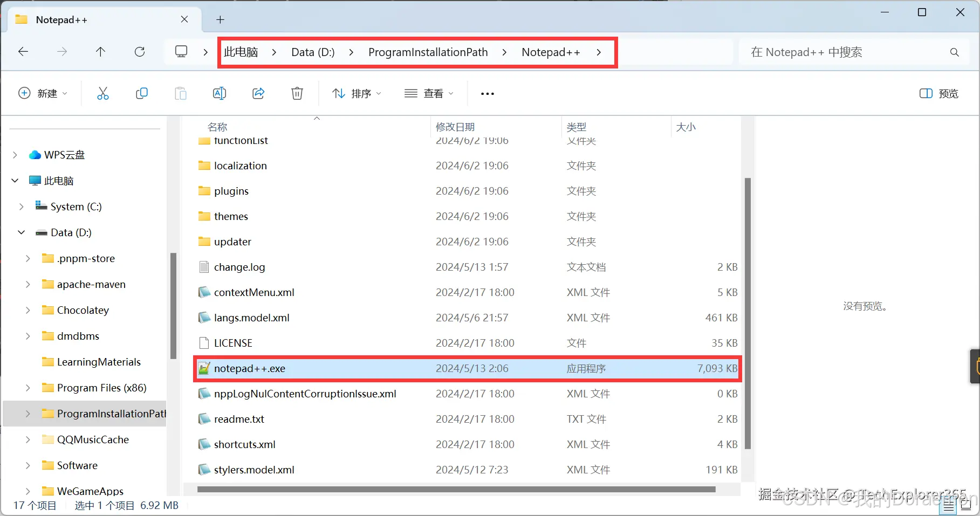This screenshot has height=516, width=980.
Task: Select shortcuts.xml file name
Action: click(x=245, y=444)
